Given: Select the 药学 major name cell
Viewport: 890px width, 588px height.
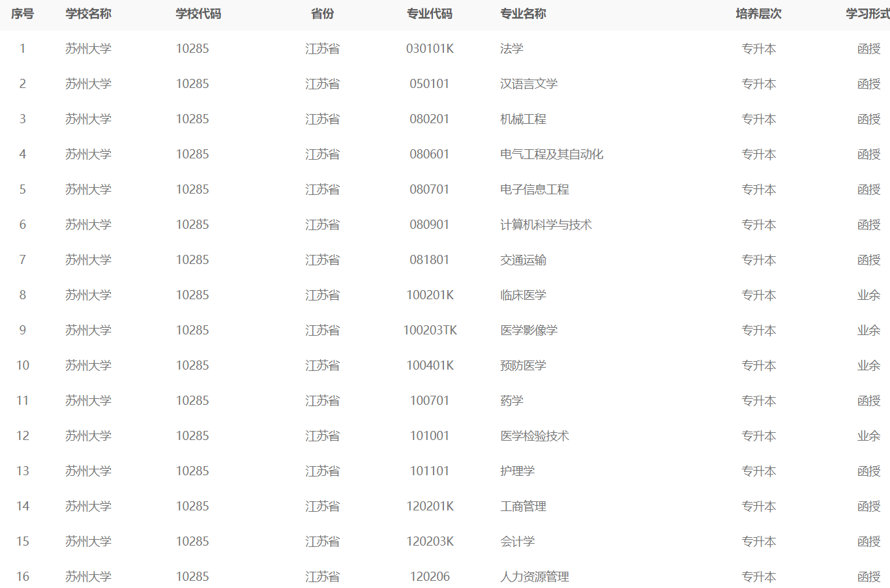Looking at the screenshot, I should [x=512, y=401].
